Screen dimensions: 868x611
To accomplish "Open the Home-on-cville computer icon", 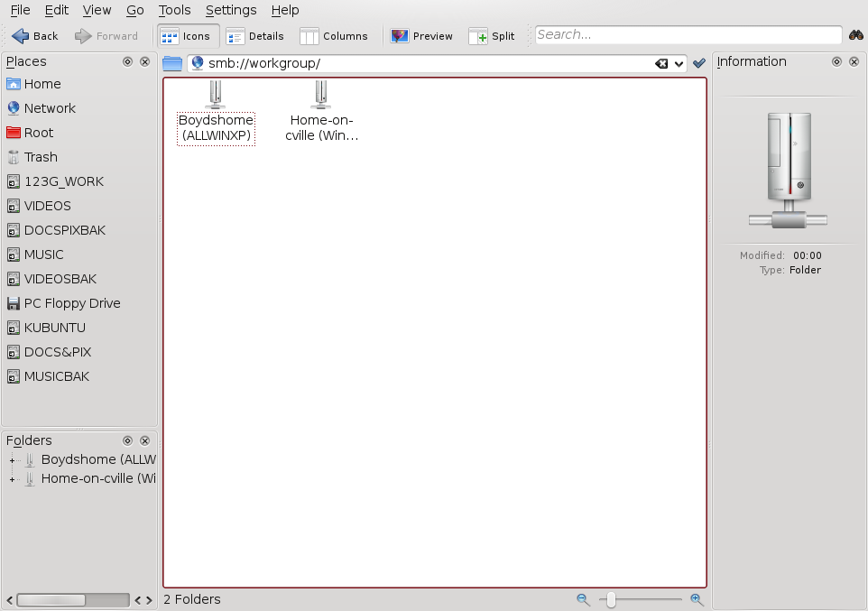I will pos(321,95).
